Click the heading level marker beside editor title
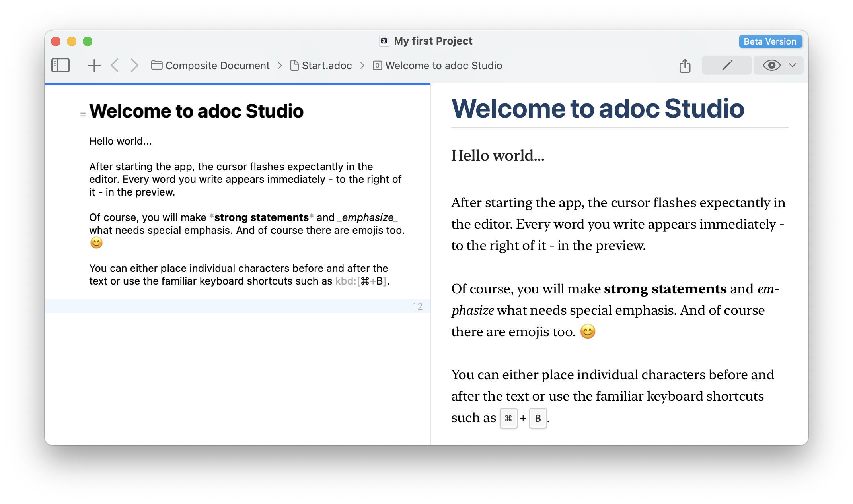Viewport: 853px width, 504px height. (83, 114)
